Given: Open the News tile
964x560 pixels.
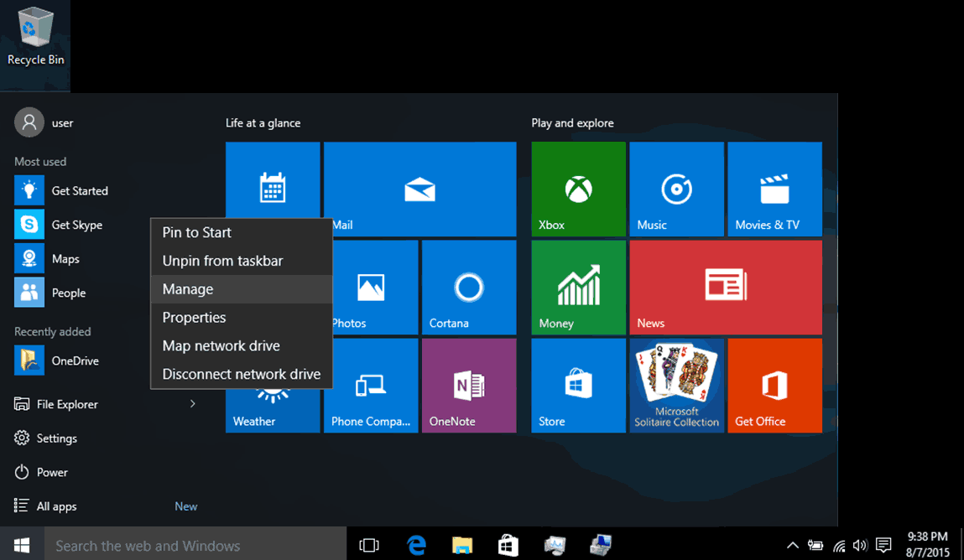Looking at the screenshot, I should coord(726,288).
